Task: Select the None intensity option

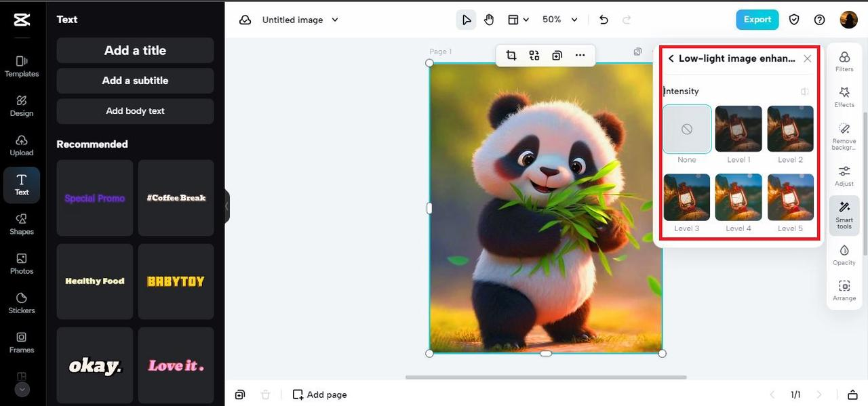Action: [687, 129]
